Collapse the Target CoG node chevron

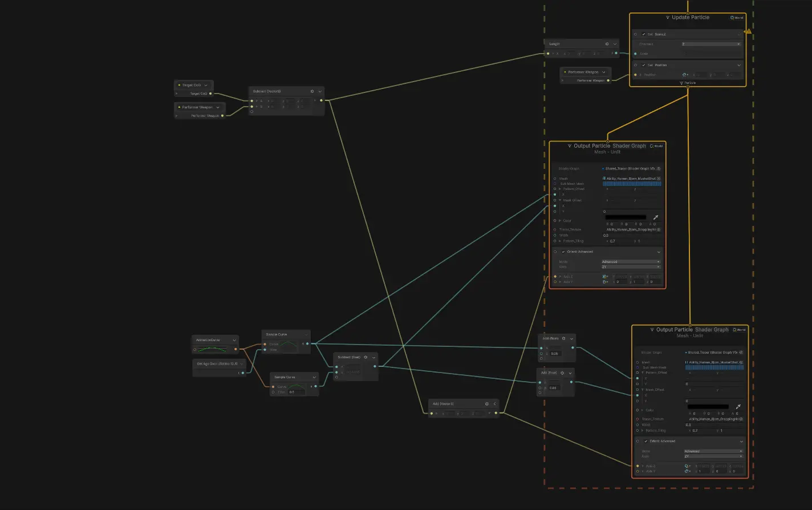click(x=206, y=85)
